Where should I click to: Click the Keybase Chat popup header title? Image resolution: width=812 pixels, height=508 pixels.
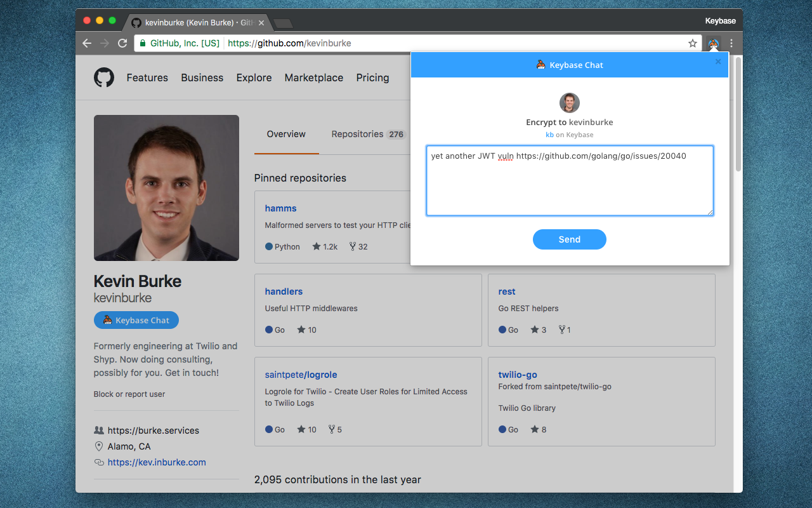coord(570,65)
